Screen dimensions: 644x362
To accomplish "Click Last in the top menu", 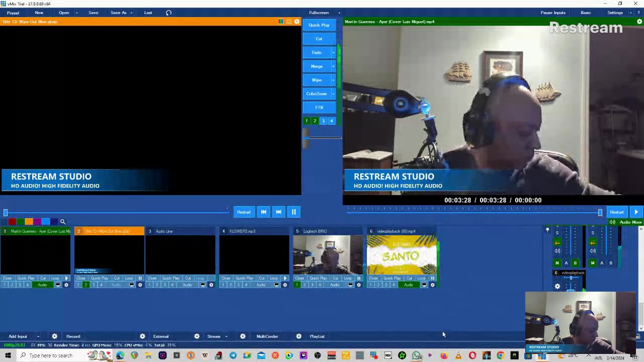I will coord(148,13).
